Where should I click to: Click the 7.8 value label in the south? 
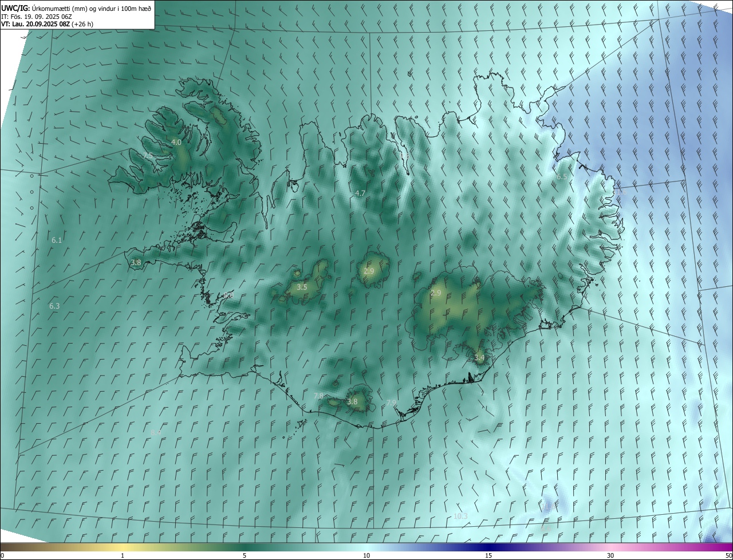[x=319, y=396]
